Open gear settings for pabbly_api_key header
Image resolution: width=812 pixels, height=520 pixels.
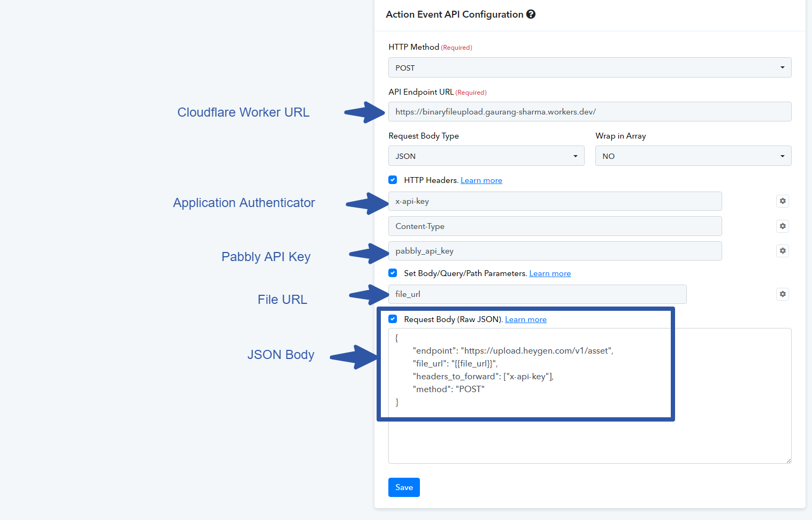(x=783, y=251)
